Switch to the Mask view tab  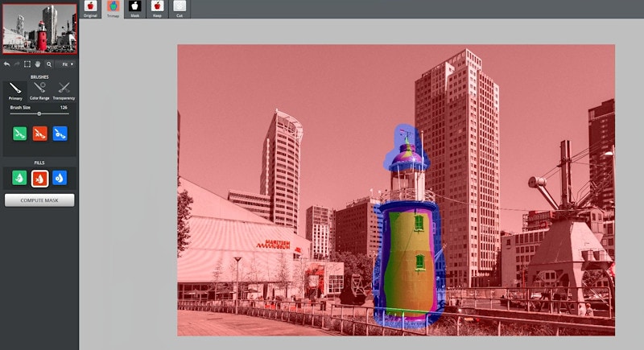click(135, 8)
